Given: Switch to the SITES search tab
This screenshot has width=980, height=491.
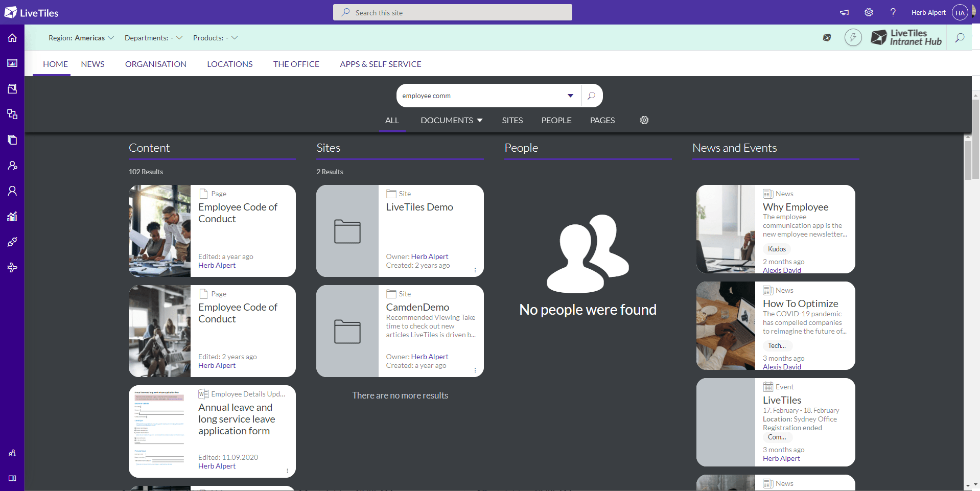Looking at the screenshot, I should click(512, 121).
